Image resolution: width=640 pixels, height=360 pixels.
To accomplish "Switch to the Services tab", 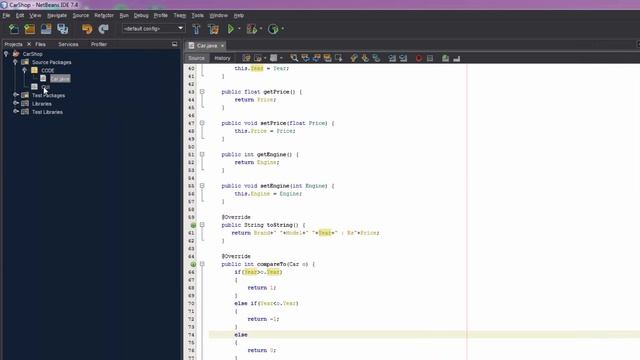I will [68, 44].
